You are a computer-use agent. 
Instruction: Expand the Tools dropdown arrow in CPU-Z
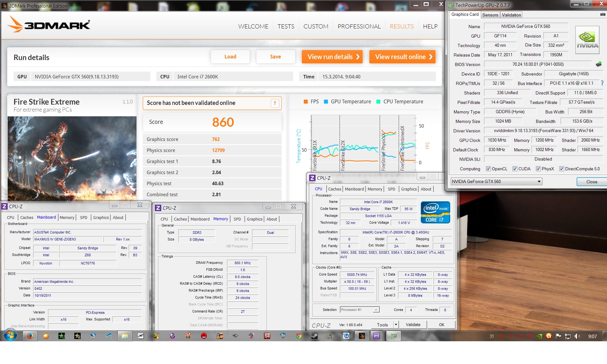pyautogui.click(x=395, y=325)
